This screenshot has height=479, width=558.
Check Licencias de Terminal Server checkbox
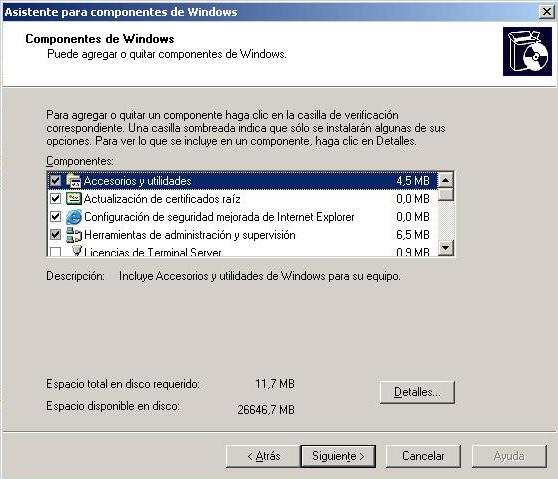coord(55,251)
